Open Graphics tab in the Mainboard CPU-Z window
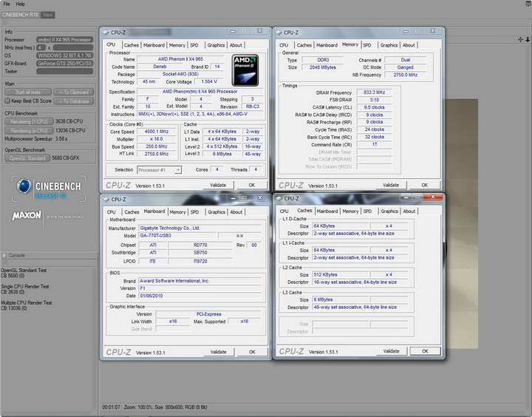Viewport: 532px width, 417px height. tap(216, 212)
